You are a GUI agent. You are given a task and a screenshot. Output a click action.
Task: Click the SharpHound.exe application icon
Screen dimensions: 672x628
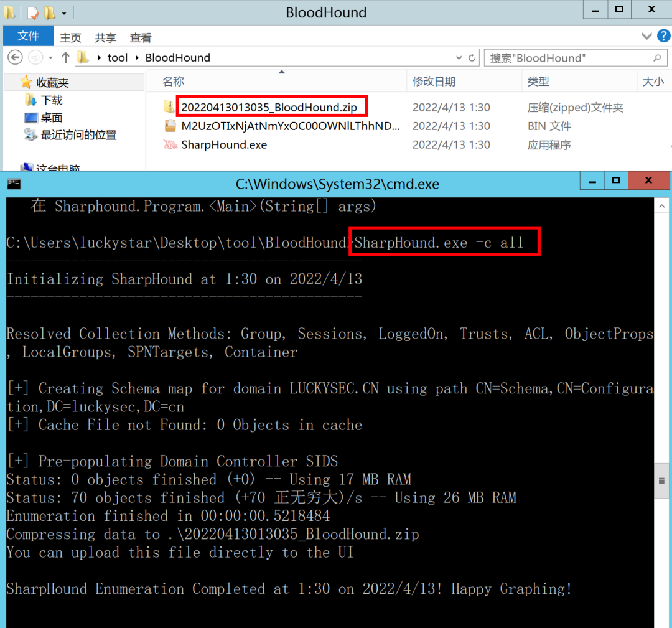click(170, 144)
